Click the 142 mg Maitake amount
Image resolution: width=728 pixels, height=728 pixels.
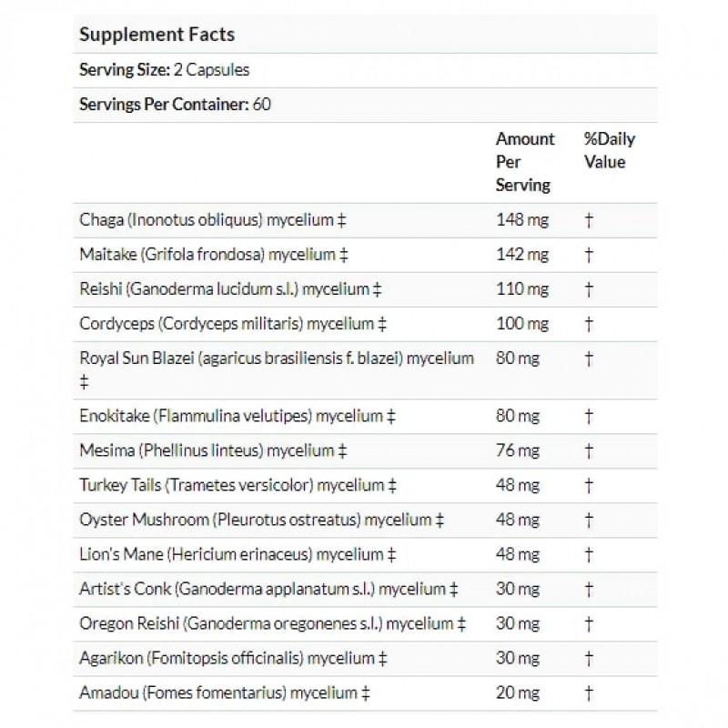tap(522, 255)
